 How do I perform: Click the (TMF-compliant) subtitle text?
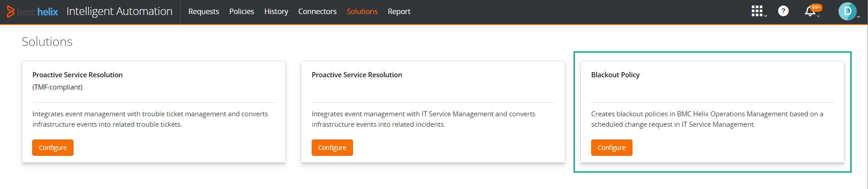click(57, 87)
